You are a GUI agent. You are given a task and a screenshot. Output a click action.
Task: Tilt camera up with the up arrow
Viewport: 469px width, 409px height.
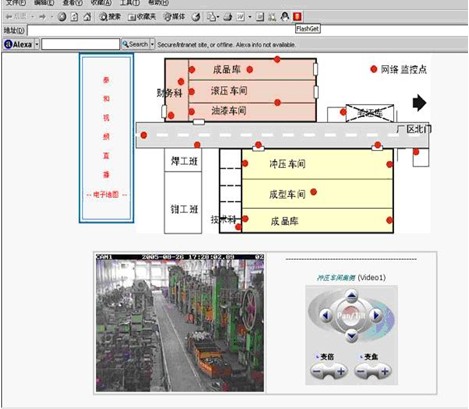pos(351,296)
